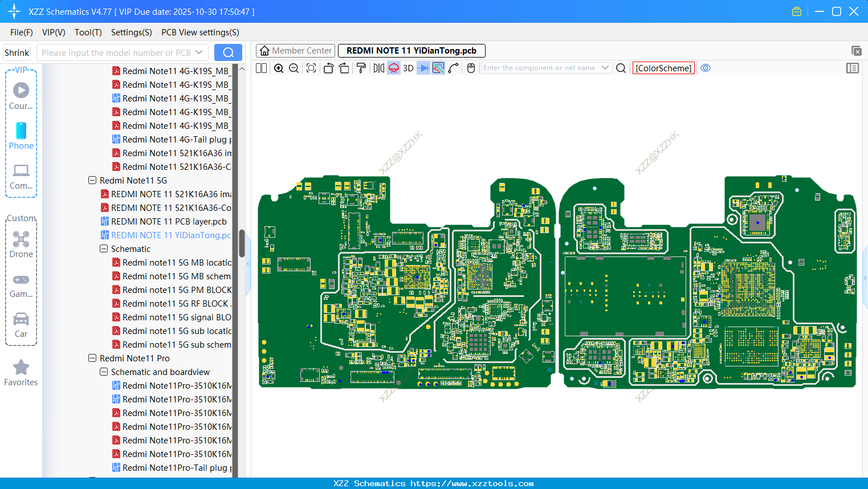Click the zoom in magnifier icon

click(279, 68)
